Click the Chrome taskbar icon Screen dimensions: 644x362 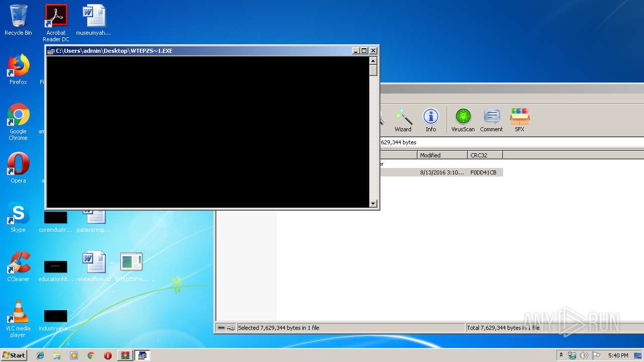point(91,355)
